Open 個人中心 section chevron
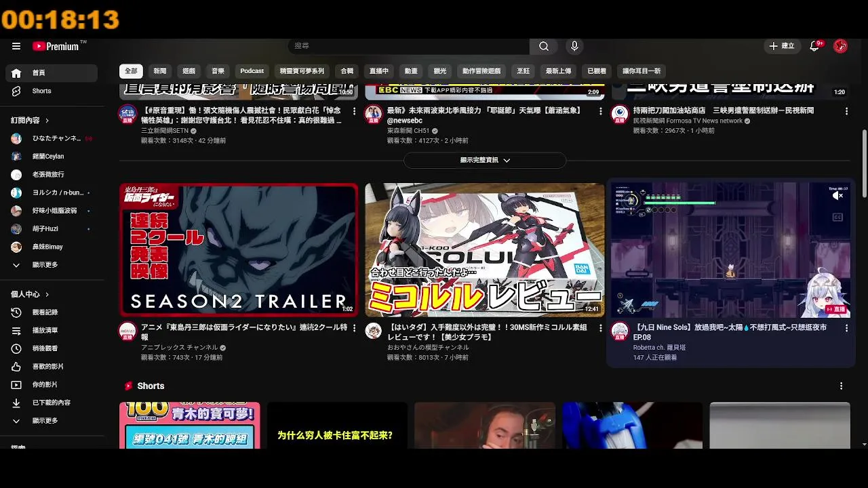The image size is (868, 488). tap(47, 294)
